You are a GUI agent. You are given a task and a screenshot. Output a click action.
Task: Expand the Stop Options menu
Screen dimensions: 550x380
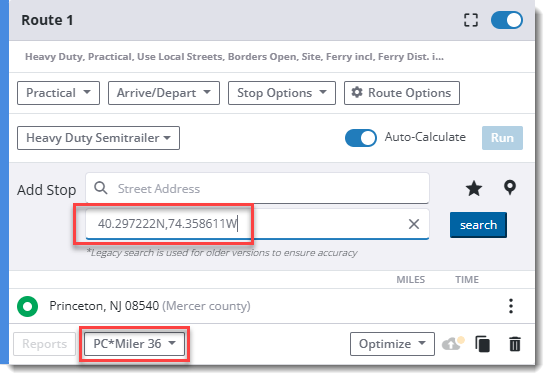[x=282, y=93]
